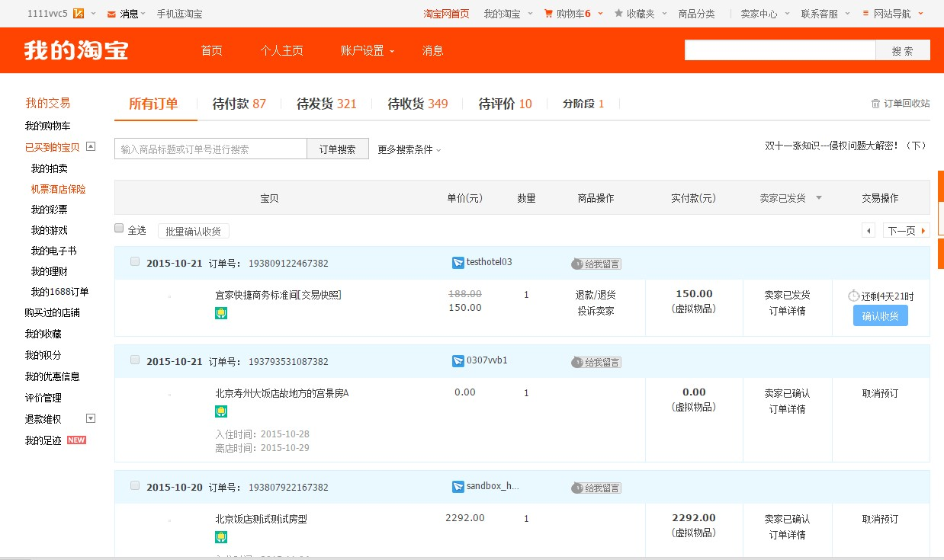Viewport: 944px width, 560px height.
Task: Click 给我留言 icon for order 193807922167382
Action: pyautogui.click(x=596, y=488)
